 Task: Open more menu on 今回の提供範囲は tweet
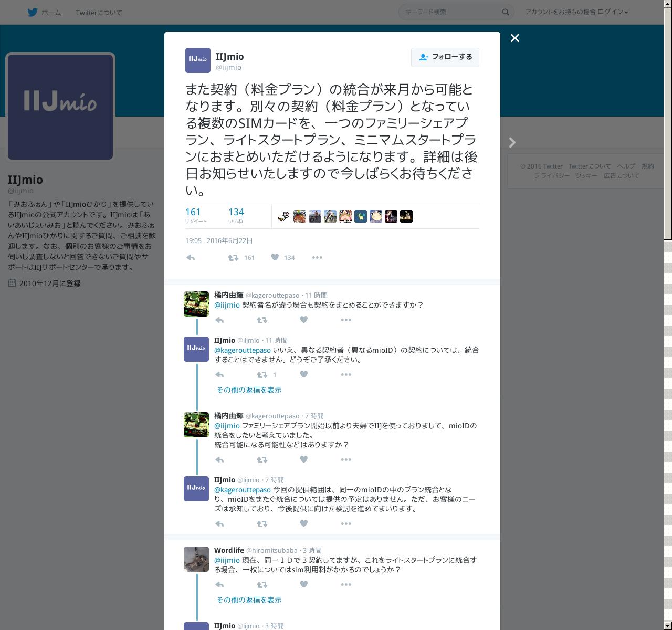click(x=346, y=524)
